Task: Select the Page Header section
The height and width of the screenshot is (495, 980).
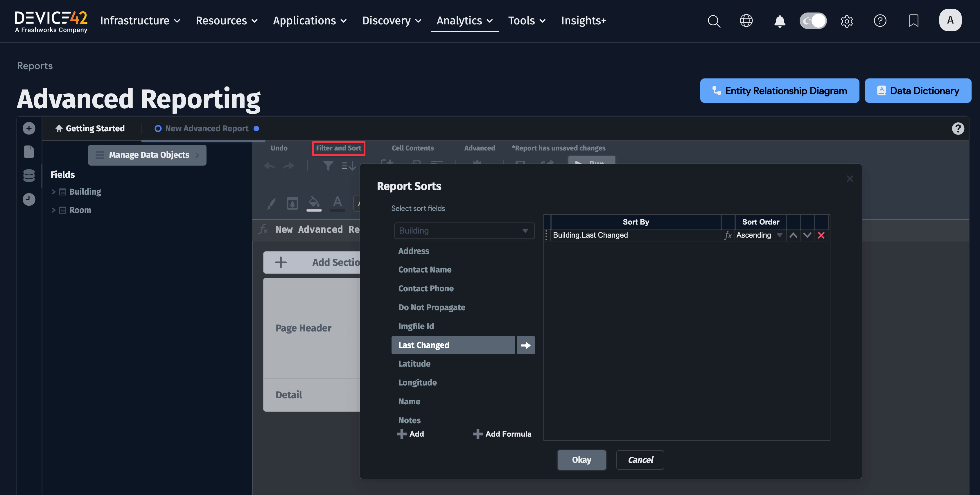Action: click(312, 328)
